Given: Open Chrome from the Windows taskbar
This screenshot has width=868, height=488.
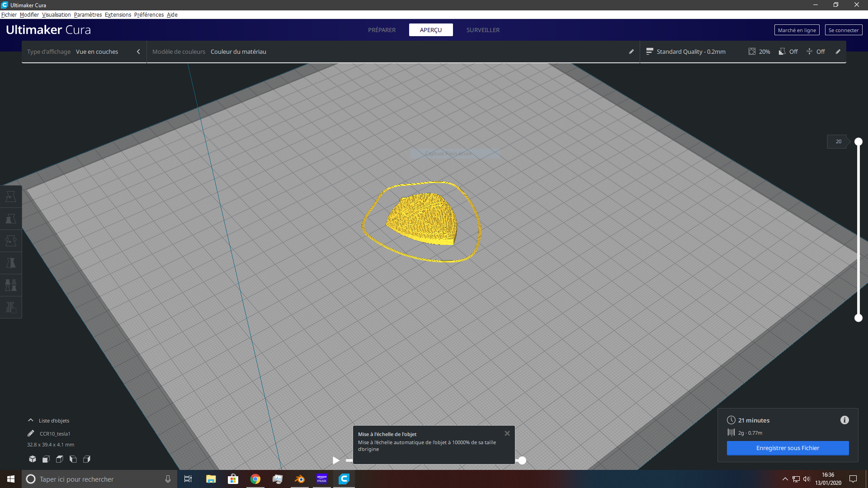Looking at the screenshot, I should 255,479.
